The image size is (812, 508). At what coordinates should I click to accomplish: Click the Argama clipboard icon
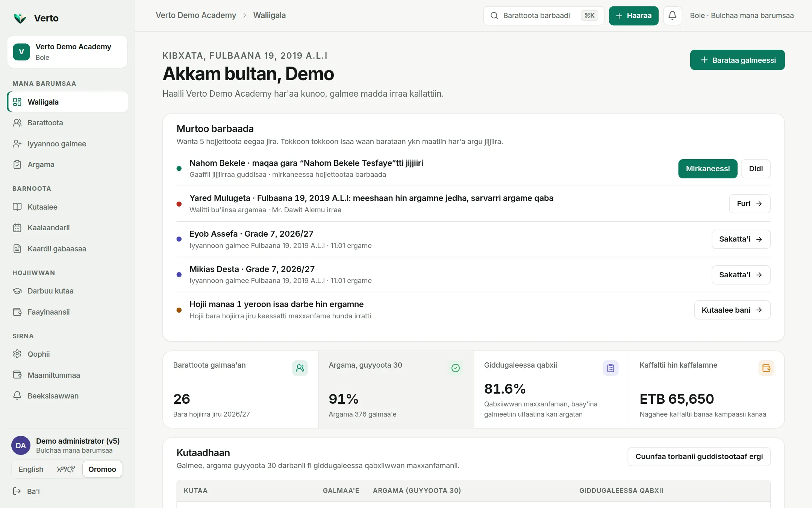(x=17, y=164)
